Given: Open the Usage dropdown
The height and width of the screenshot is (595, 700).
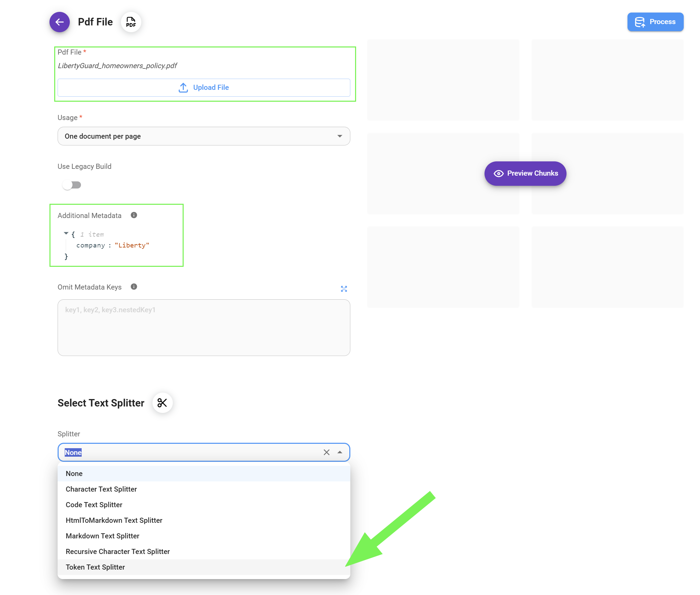Looking at the screenshot, I should tap(204, 136).
